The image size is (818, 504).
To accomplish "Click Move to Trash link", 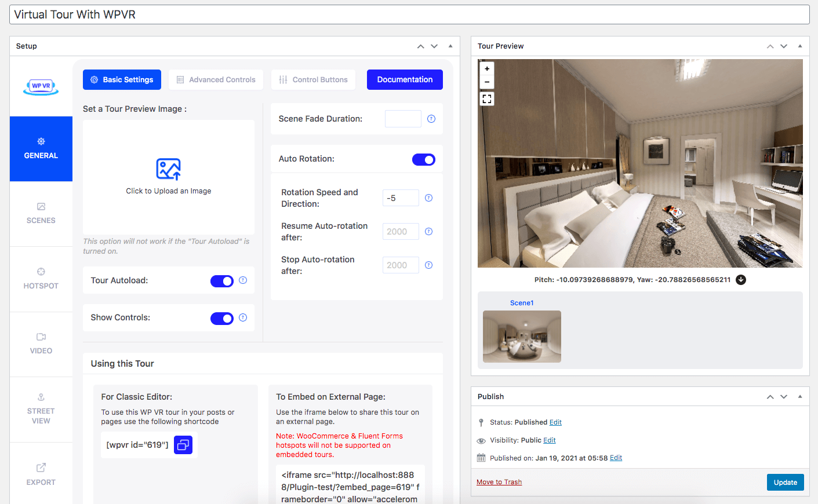I will 499,482.
